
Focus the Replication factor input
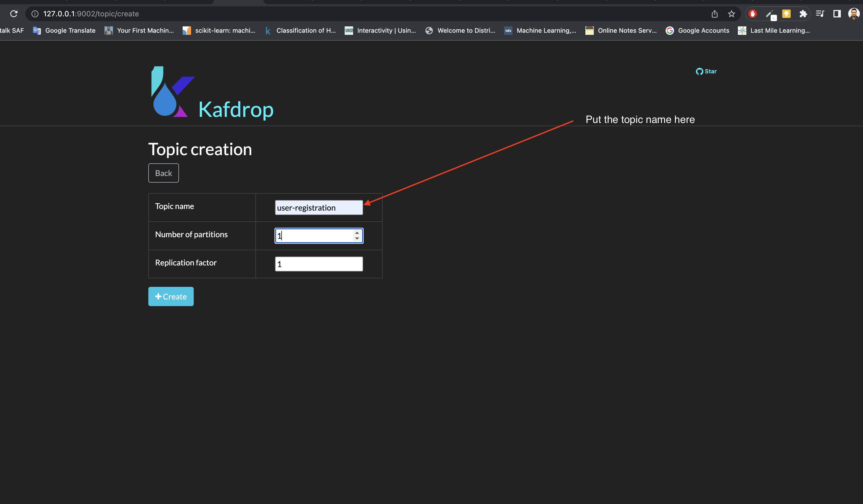[x=319, y=264]
